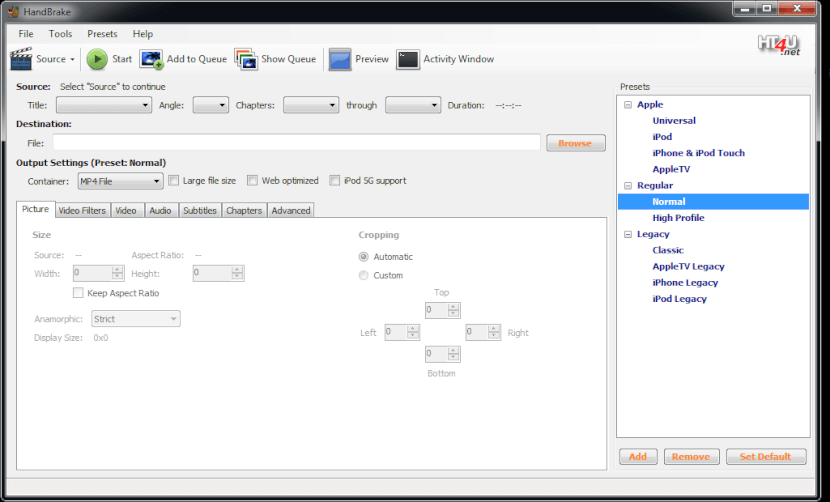Switch to the Audio tab
Viewport: 830px width, 502px height.
coord(160,210)
